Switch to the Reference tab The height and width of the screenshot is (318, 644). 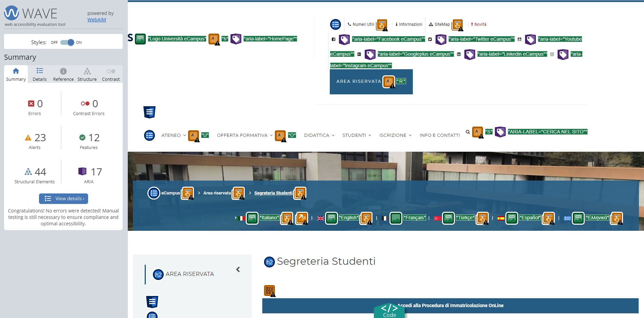pyautogui.click(x=63, y=74)
